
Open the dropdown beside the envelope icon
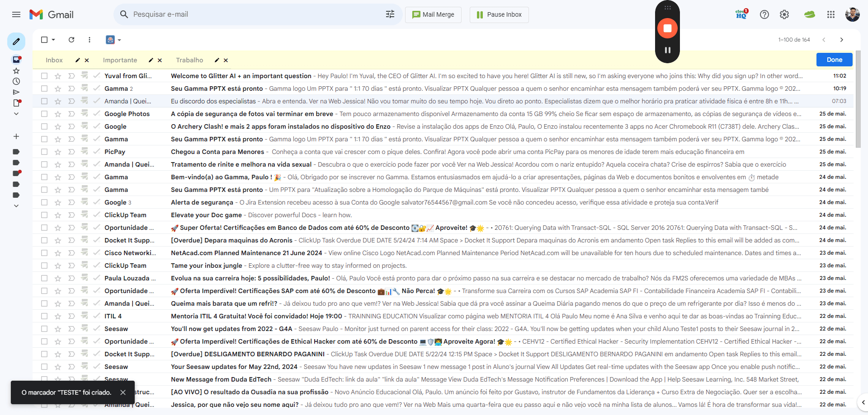point(119,40)
